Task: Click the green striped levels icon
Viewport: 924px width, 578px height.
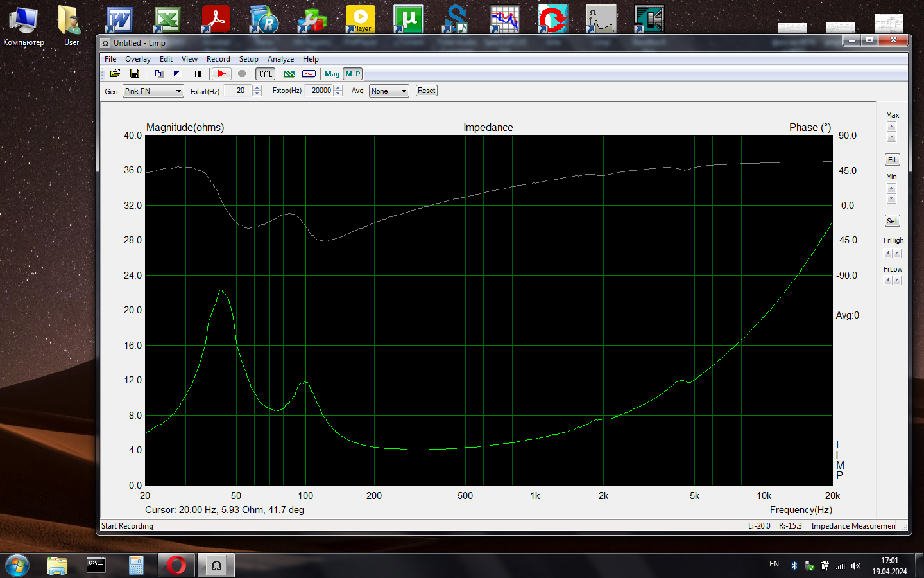Action: (x=289, y=74)
